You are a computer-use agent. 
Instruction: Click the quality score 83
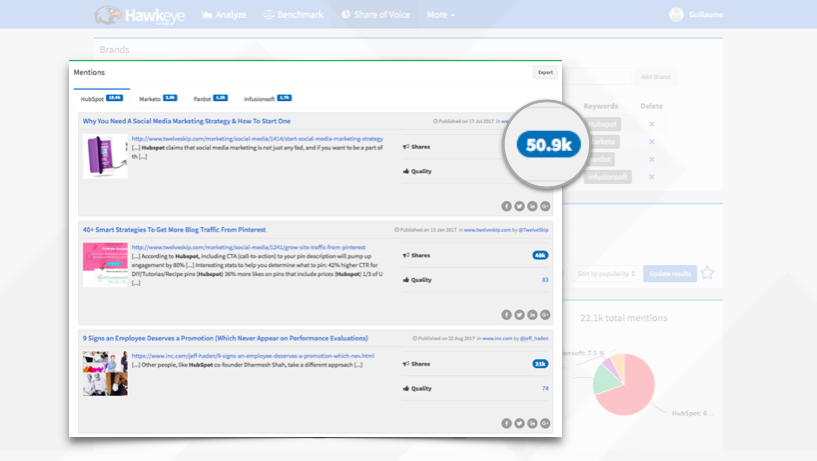545,280
